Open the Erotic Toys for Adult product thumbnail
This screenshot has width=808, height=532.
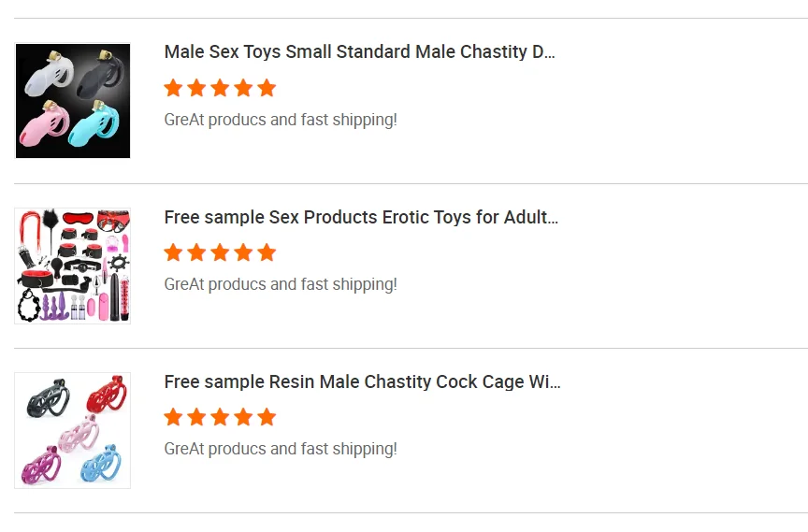pyautogui.click(x=73, y=266)
